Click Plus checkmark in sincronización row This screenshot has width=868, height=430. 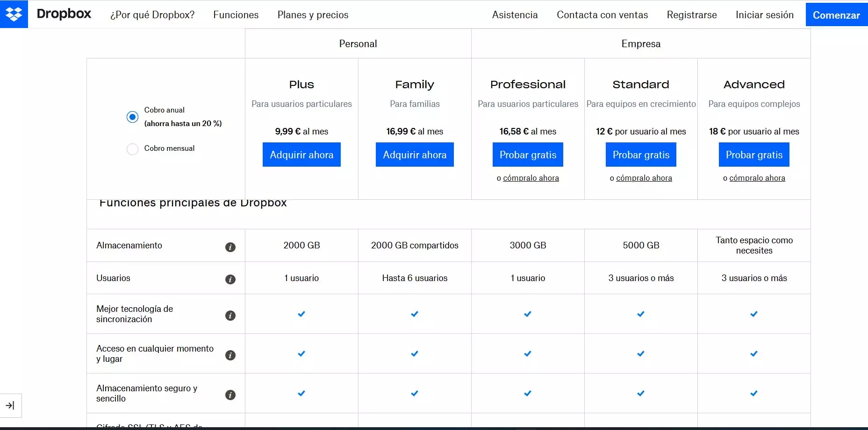(x=301, y=314)
